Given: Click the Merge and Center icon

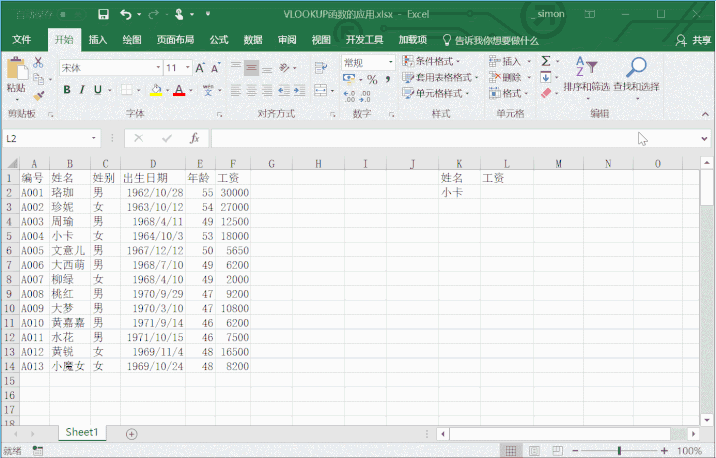Looking at the screenshot, I should [x=321, y=90].
